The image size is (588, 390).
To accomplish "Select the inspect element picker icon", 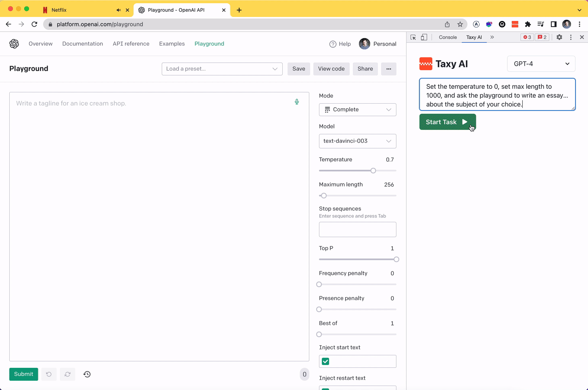I will click(x=413, y=37).
